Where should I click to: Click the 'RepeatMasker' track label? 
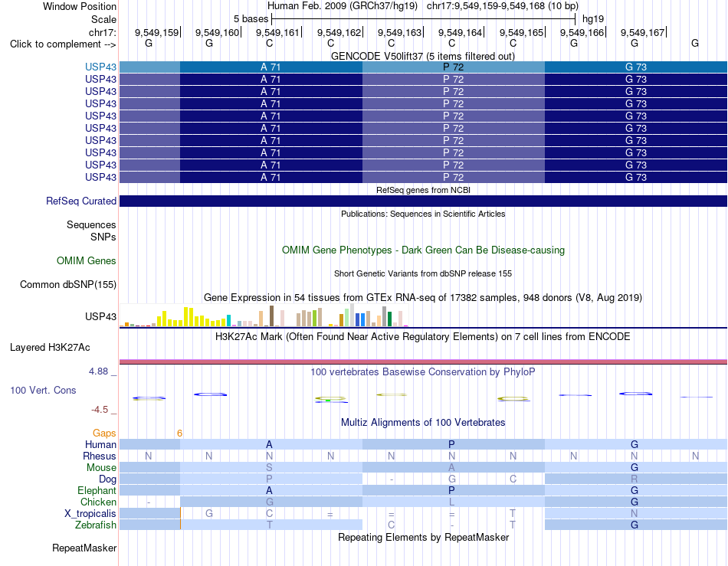84,548
